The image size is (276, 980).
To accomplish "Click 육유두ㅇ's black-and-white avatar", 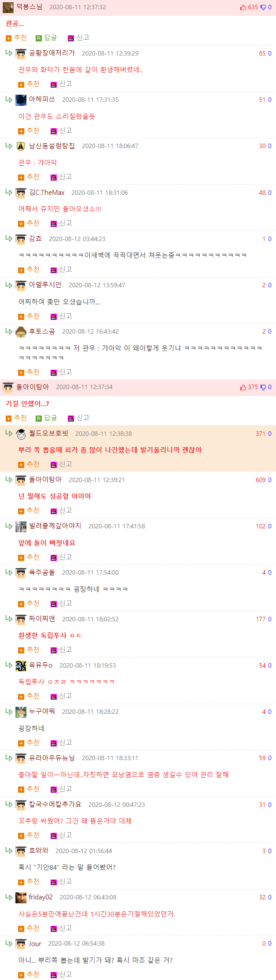I will (21, 666).
